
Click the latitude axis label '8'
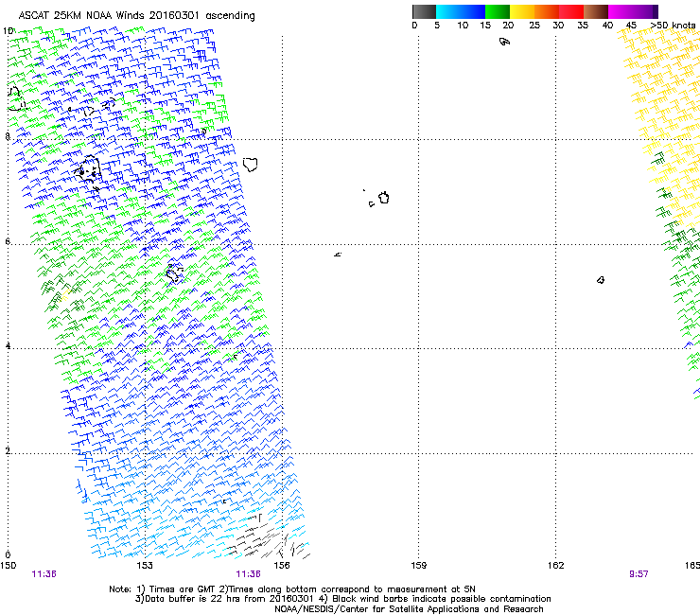pyautogui.click(x=8, y=136)
